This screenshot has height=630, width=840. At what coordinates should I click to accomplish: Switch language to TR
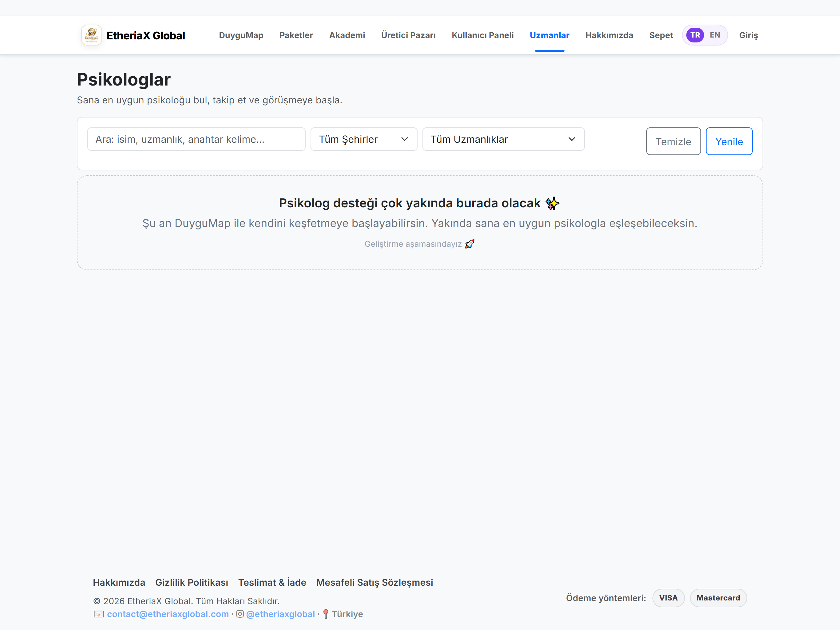(695, 35)
